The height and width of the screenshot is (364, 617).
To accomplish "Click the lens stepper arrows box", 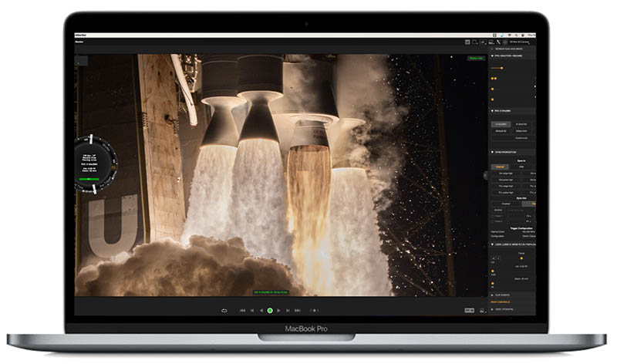I will coord(495,258).
